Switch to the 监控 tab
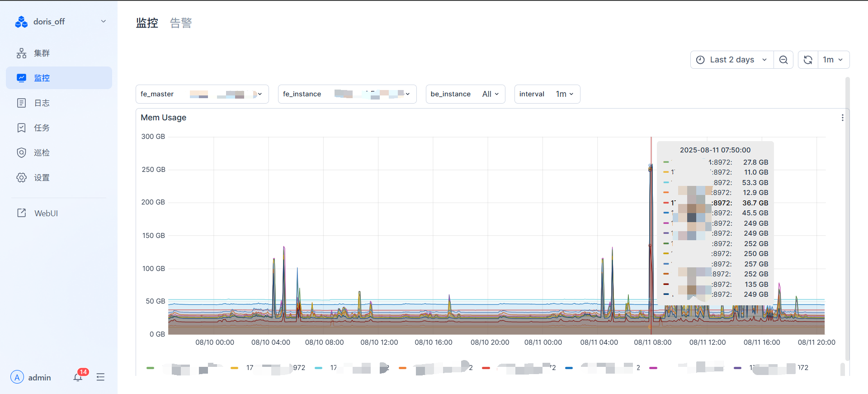This screenshot has width=868, height=394. (x=147, y=23)
